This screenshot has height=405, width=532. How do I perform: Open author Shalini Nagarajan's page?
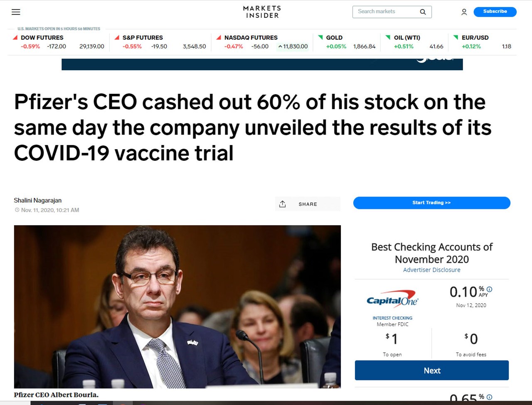38,200
